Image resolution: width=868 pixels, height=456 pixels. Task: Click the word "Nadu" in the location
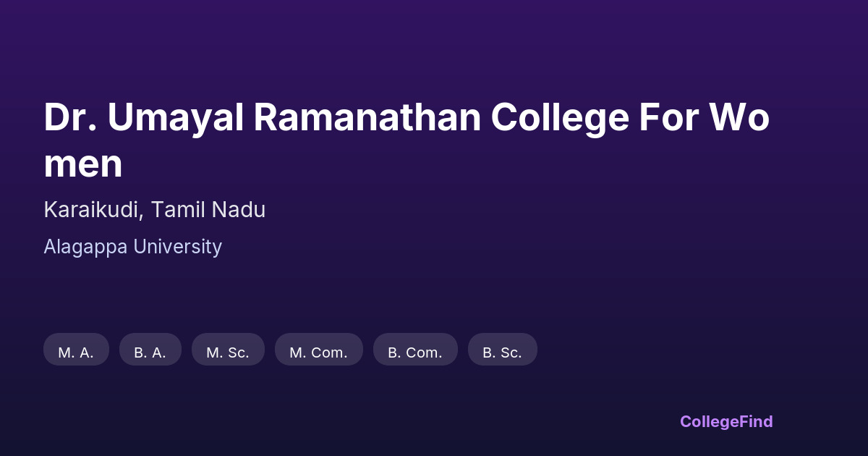[239, 210]
